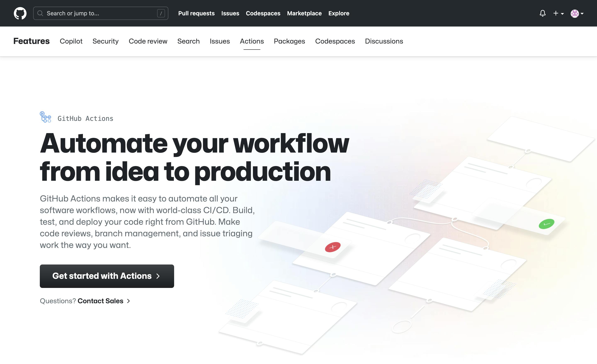Viewport: 597px width, 364px height.
Task: Expand the user profile menu dropdown
Action: tap(578, 13)
